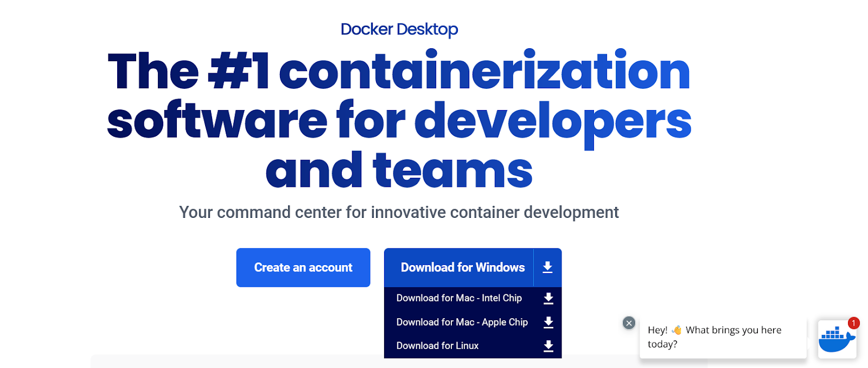
Task: Click the Create an account button
Action: pyautogui.click(x=303, y=268)
